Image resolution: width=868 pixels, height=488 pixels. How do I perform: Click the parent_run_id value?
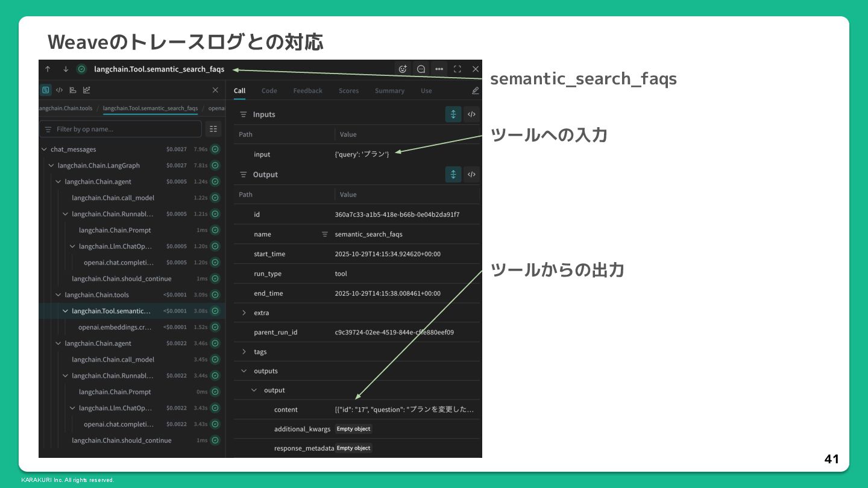394,333
